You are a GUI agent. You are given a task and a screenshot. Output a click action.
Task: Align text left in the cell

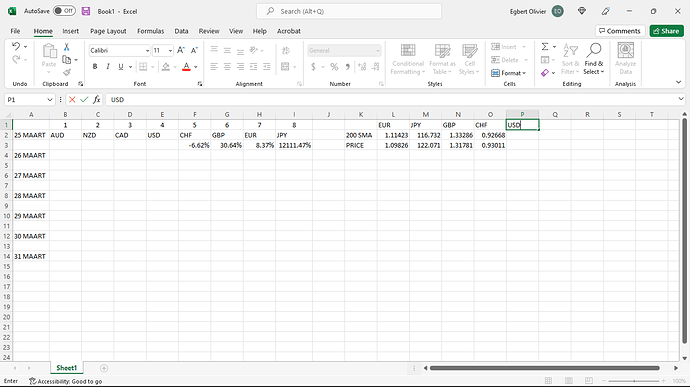click(214, 66)
